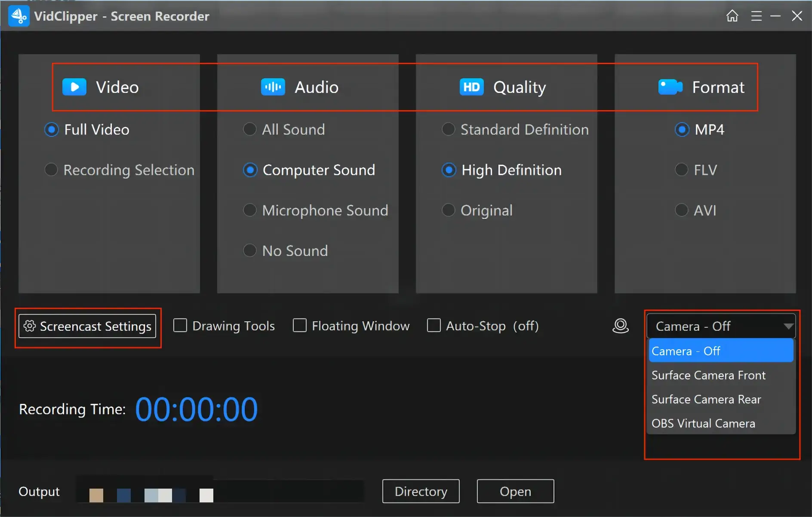
Task: Close the VidClipper window
Action: tap(797, 16)
